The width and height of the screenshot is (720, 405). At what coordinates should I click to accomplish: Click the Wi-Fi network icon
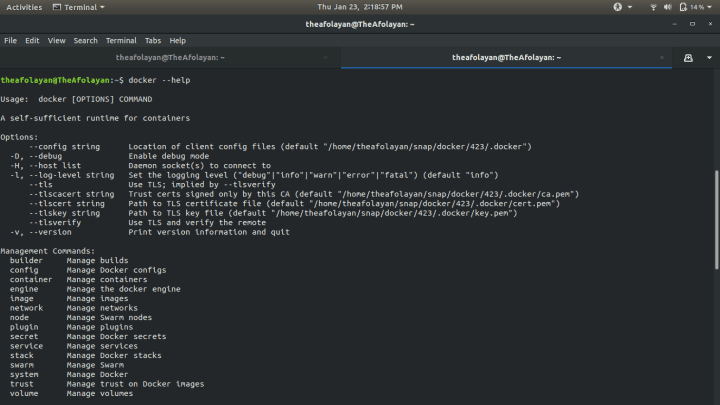click(653, 7)
